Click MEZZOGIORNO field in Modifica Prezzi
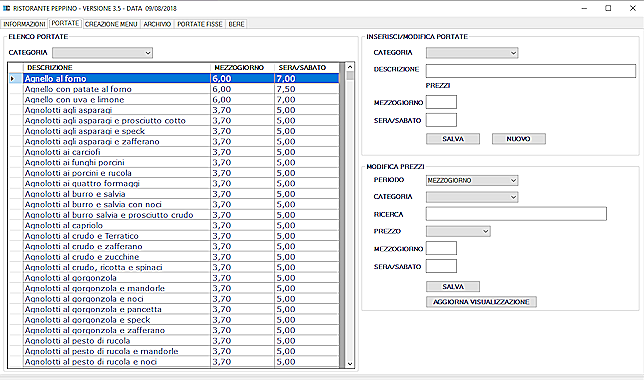Screen dimensions: 644x380 [441, 248]
